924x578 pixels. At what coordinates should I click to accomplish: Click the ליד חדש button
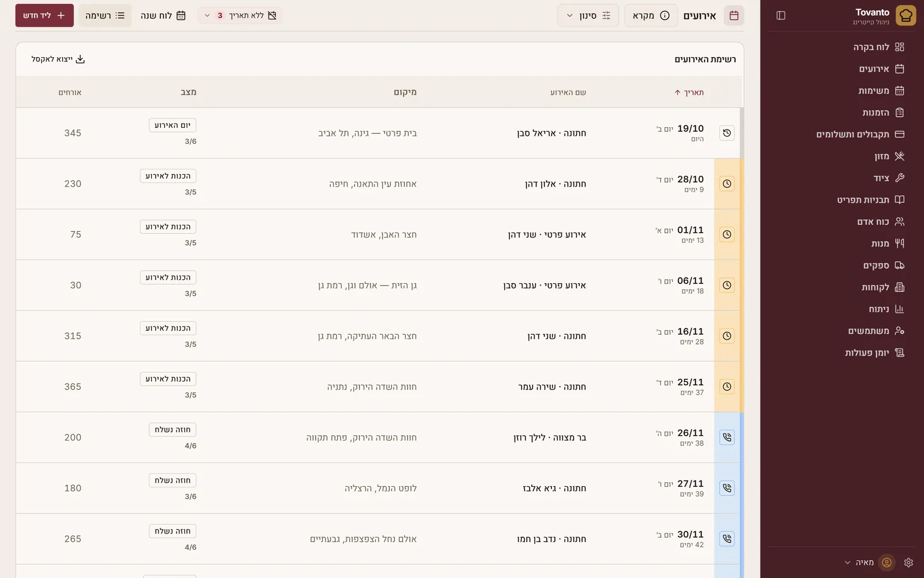(44, 16)
